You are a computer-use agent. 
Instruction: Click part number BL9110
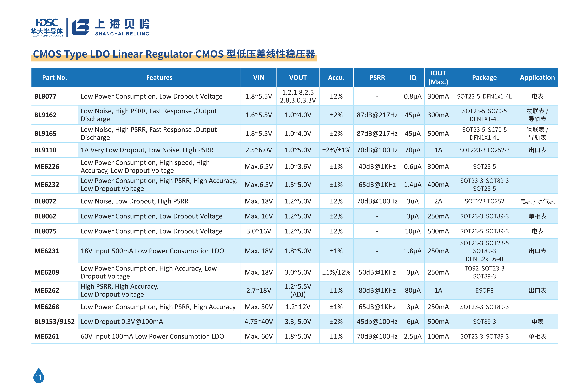click(x=45, y=150)
